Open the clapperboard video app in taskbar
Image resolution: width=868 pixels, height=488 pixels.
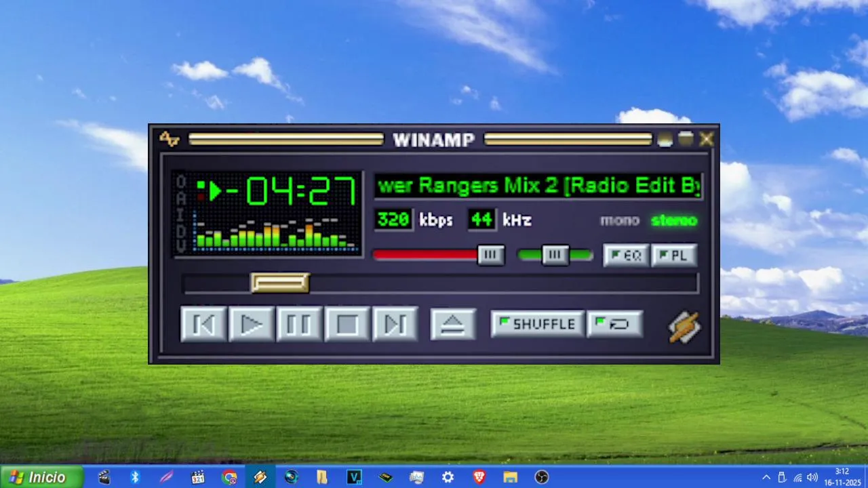[x=104, y=477]
